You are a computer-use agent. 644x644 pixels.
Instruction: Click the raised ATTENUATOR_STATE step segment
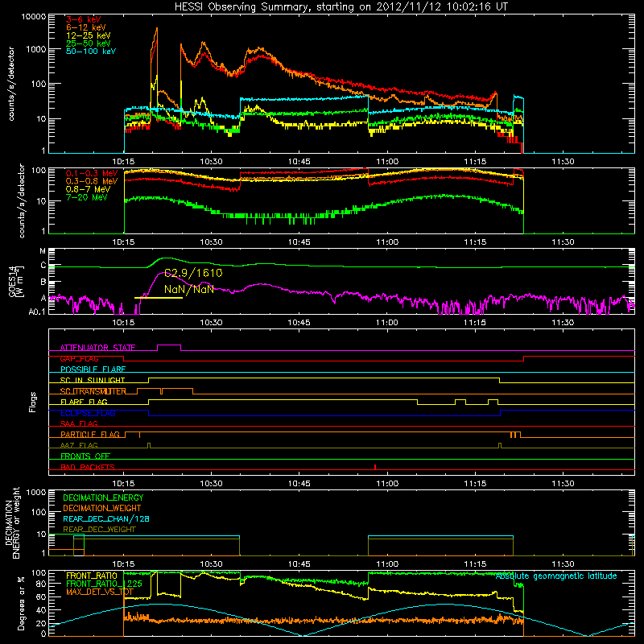click(169, 345)
